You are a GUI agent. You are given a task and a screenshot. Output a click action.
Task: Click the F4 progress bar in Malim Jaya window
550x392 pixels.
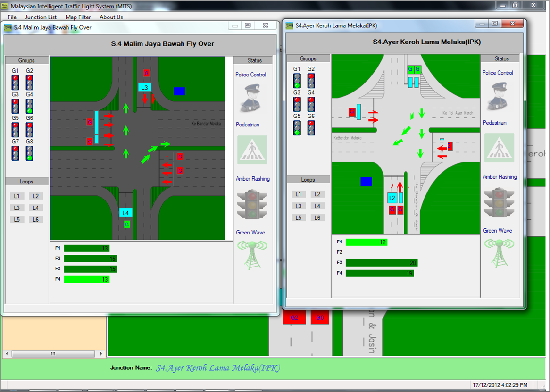tap(87, 279)
